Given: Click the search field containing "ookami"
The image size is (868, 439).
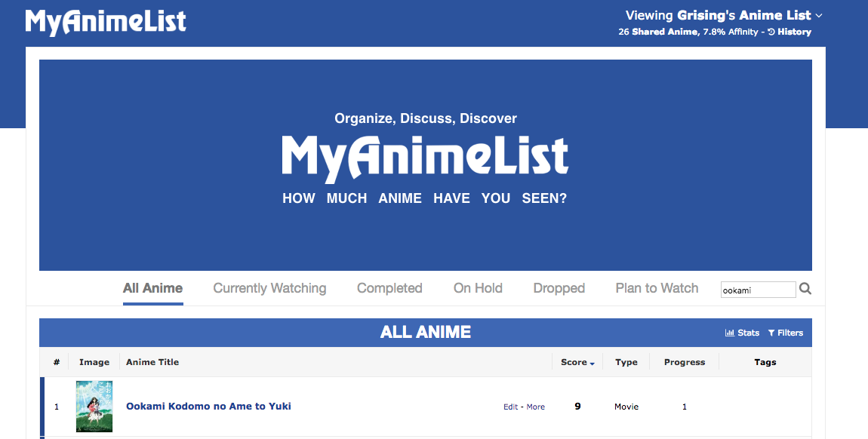Looking at the screenshot, I should [x=757, y=290].
